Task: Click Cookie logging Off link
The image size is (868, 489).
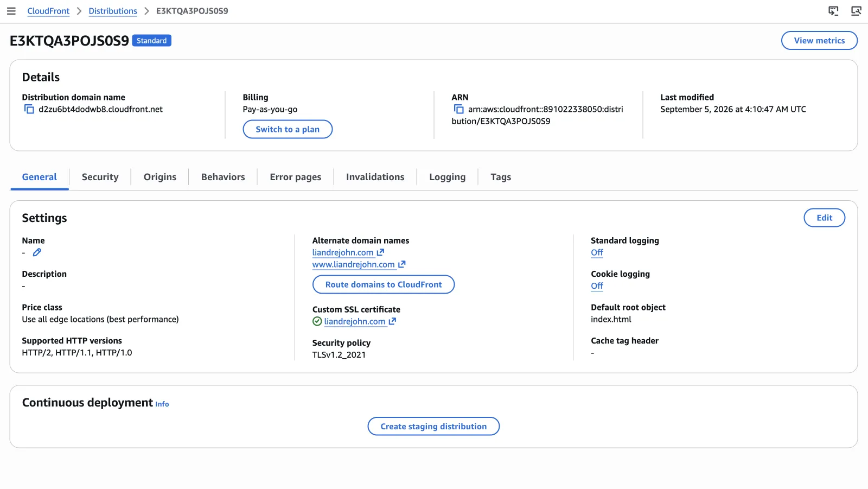Action: [597, 286]
